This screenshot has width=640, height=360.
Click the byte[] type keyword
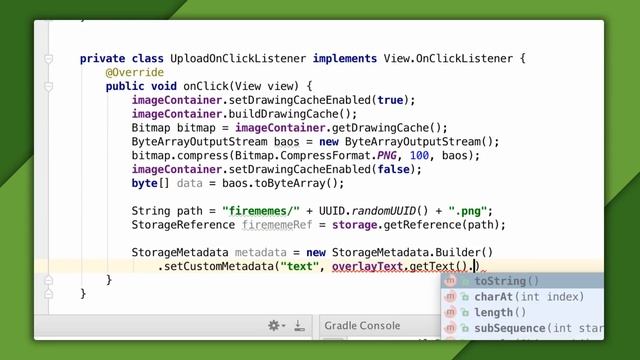[150, 184]
